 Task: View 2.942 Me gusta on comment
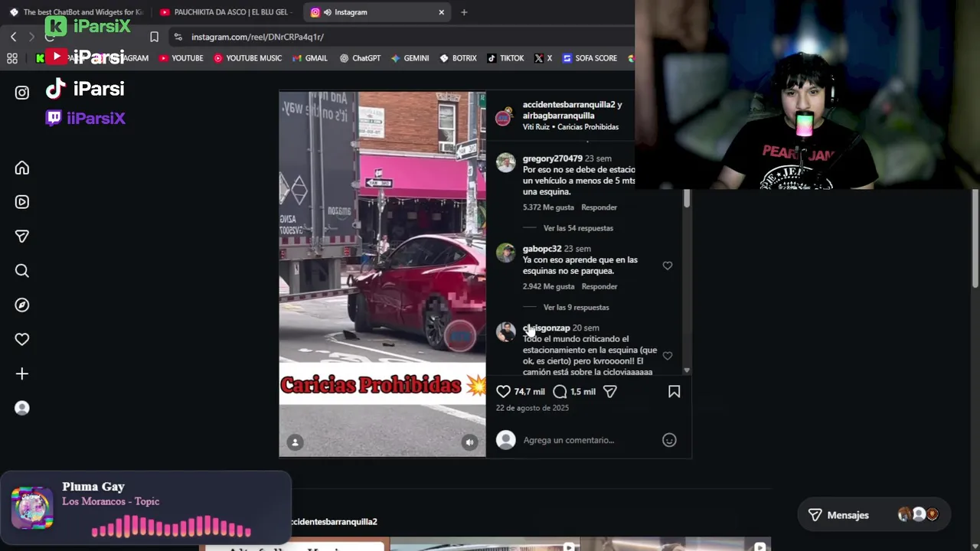(x=548, y=286)
